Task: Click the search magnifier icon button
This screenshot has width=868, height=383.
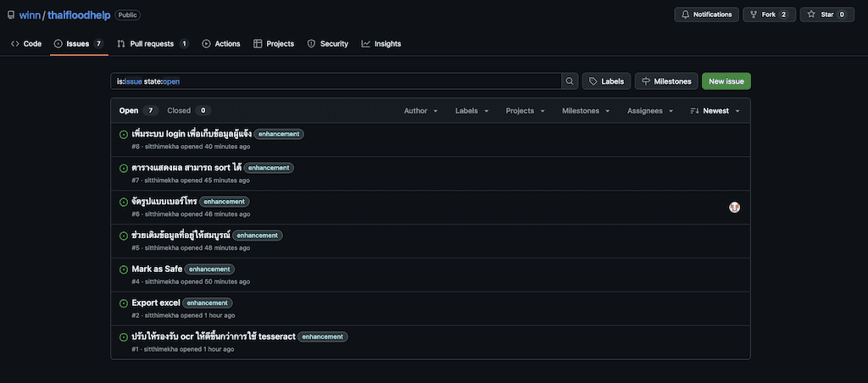Action: coord(570,81)
